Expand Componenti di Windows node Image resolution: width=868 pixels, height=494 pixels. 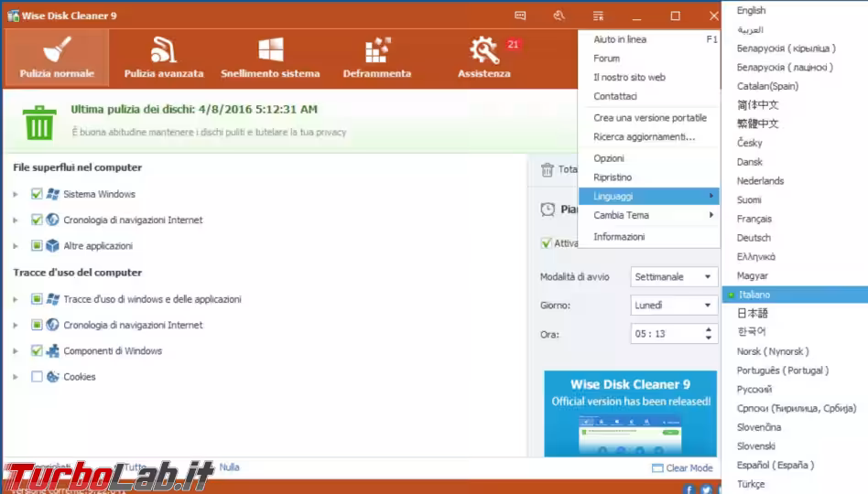tap(16, 351)
